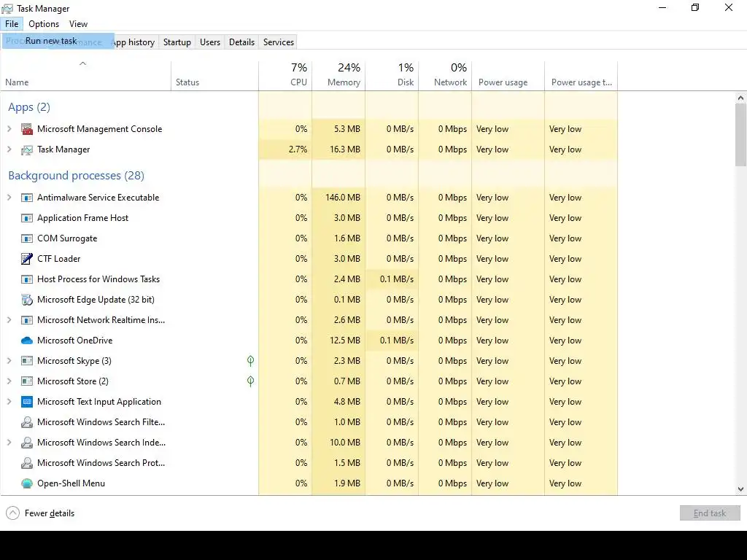Screen dimensions: 747x560
Task: Click the 10.0 MB memory value
Action: 345,443
